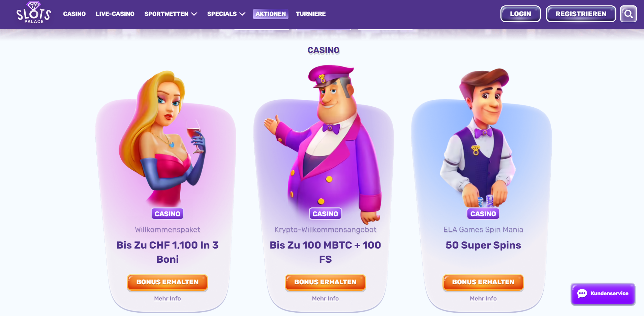
Task: Claim bonus for Willkommenspaket
Action: coord(167,282)
